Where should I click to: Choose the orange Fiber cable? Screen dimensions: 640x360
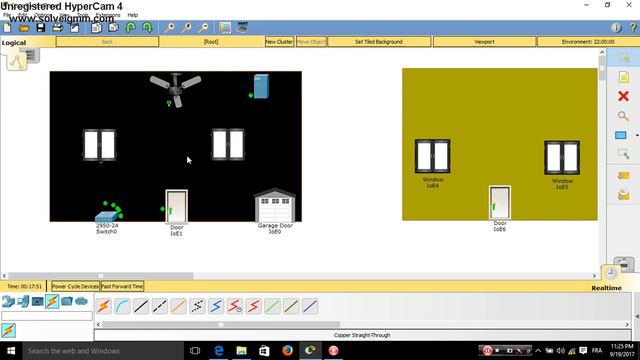click(x=178, y=306)
